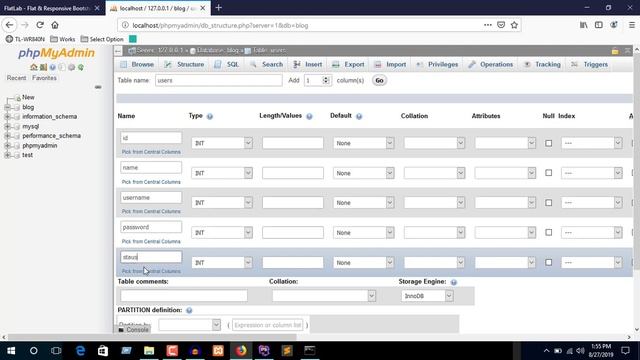This screenshot has height=360, width=640.
Task: Open Firefox hamburger menu
Action: (x=631, y=25)
